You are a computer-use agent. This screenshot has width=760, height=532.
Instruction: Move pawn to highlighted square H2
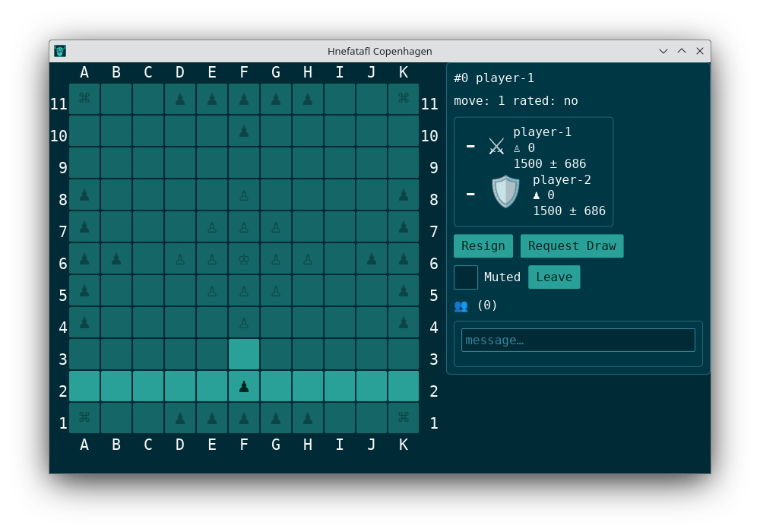click(x=308, y=386)
